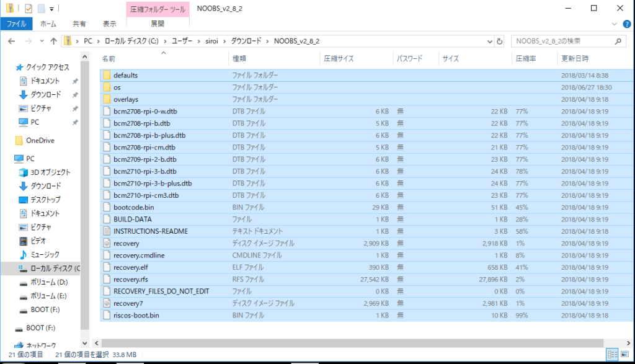Expand the ribbon with the chevron
Viewport: 635px width, 364px height.
tap(613, 24)
